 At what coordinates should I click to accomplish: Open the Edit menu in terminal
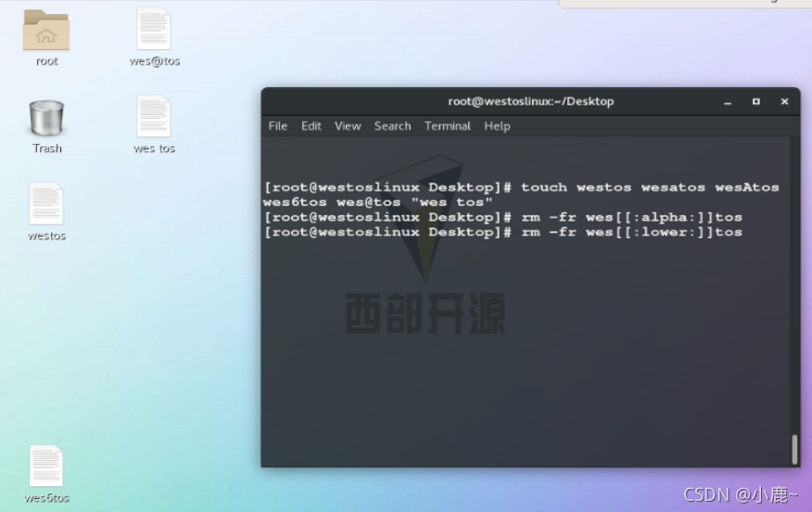[311, 126]
